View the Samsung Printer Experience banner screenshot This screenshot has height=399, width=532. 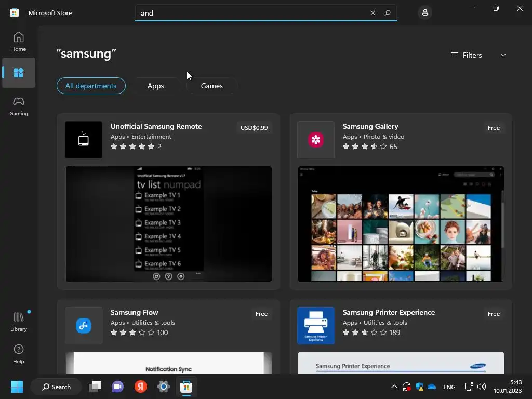pos(401,363)
